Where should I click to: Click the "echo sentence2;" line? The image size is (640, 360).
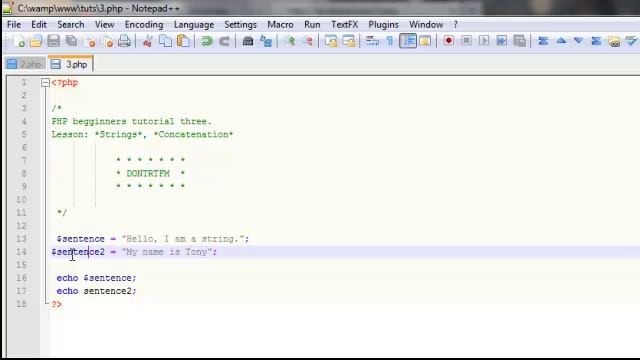point(96,291)
